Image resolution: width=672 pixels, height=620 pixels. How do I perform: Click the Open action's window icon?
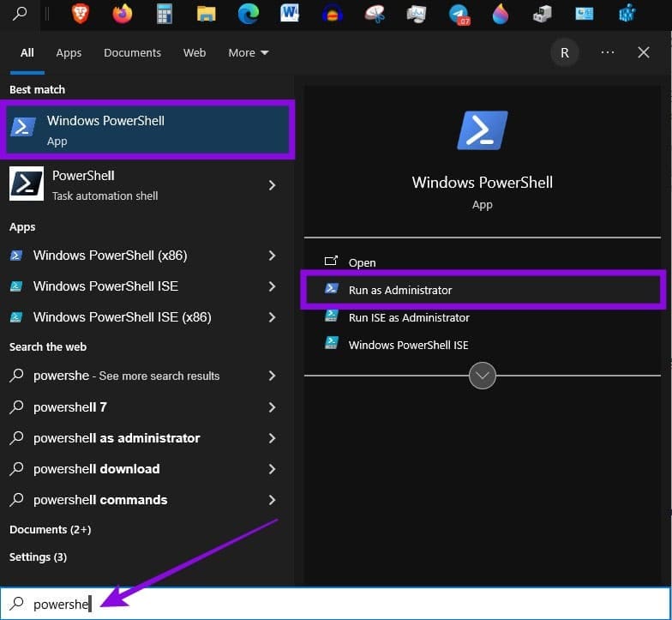[x=331, y=261]
